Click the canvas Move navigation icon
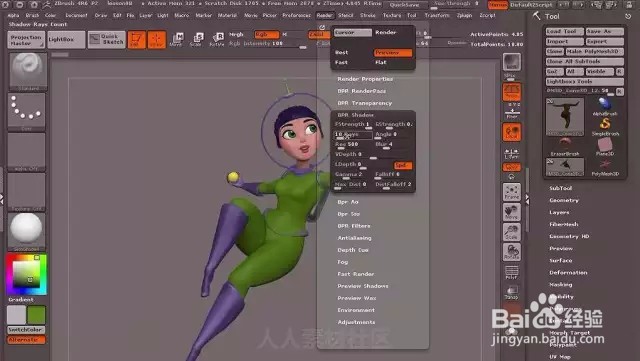The width and height of the screenshot is (640, 361). coord(512,212)
